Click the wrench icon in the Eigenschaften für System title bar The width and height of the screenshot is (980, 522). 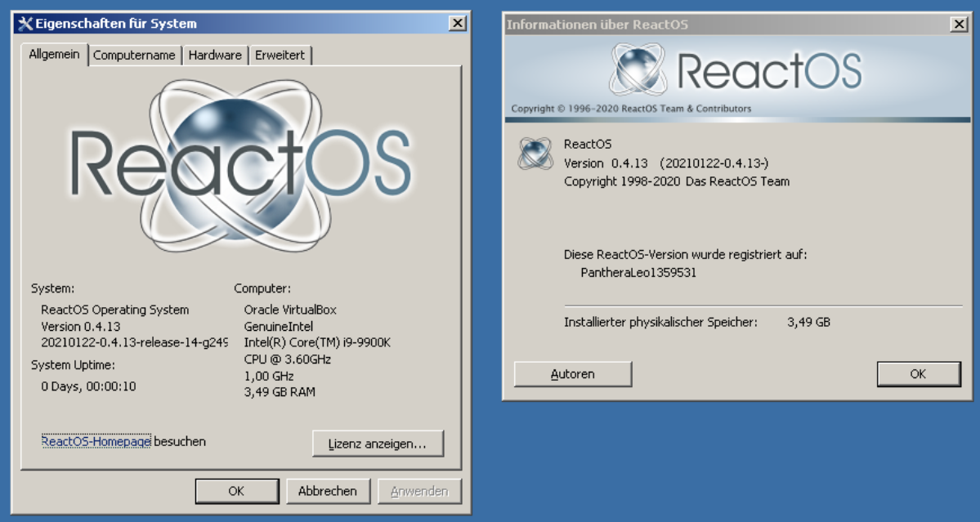point(25,24)
